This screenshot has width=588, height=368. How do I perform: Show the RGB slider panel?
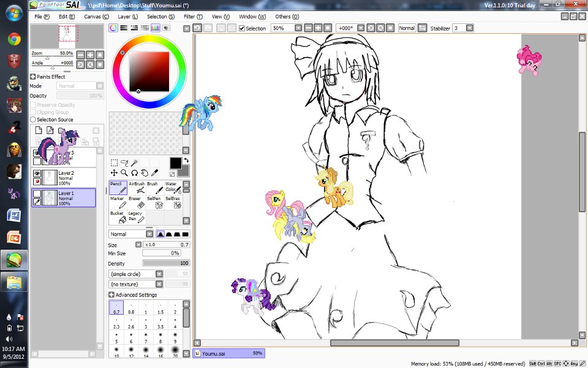coord(124,28)
